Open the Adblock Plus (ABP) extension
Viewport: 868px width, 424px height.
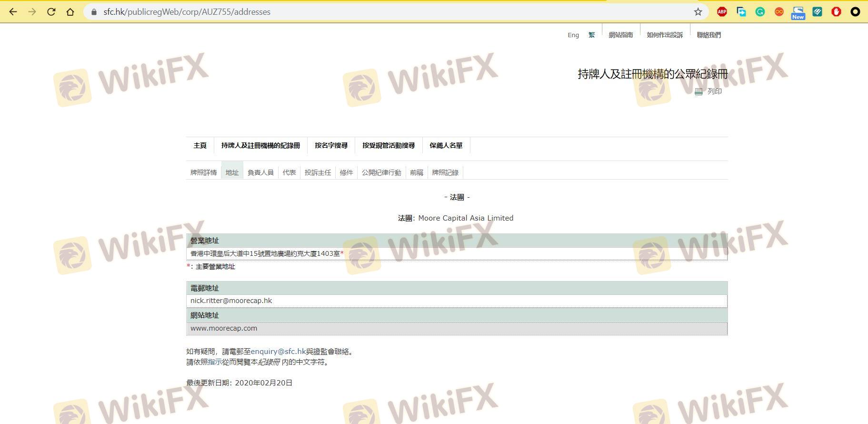point(722,12)
